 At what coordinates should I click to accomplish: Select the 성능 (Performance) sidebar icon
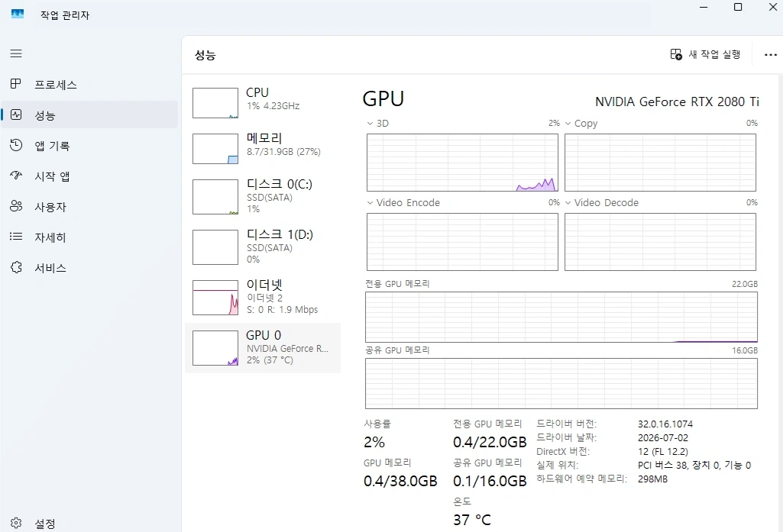16,114
